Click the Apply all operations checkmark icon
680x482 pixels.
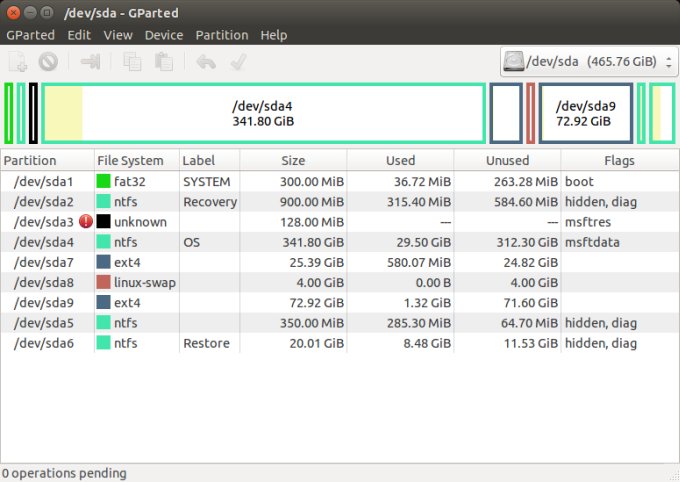tap(238, 62)
